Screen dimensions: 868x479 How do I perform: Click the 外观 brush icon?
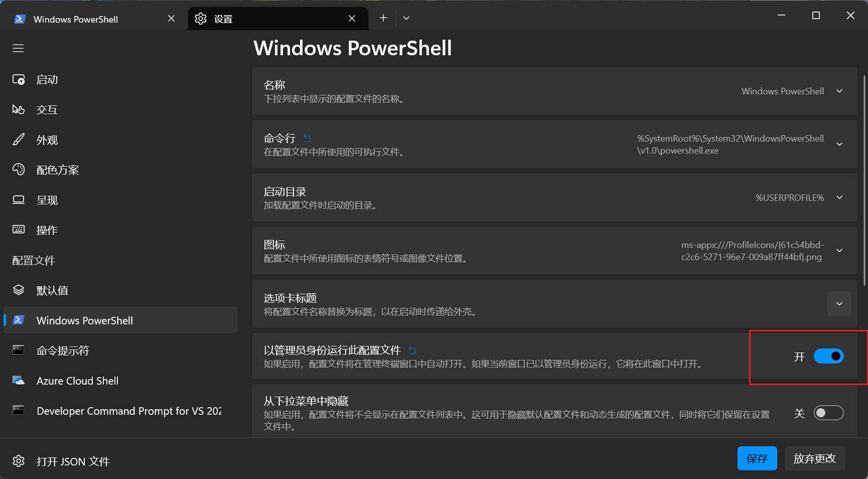coord(19,140)
